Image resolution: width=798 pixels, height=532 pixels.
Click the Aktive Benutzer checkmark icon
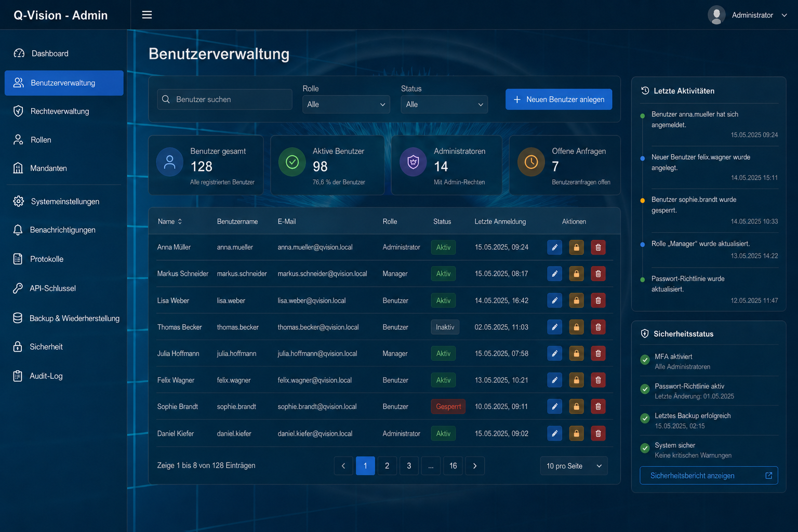292,162
